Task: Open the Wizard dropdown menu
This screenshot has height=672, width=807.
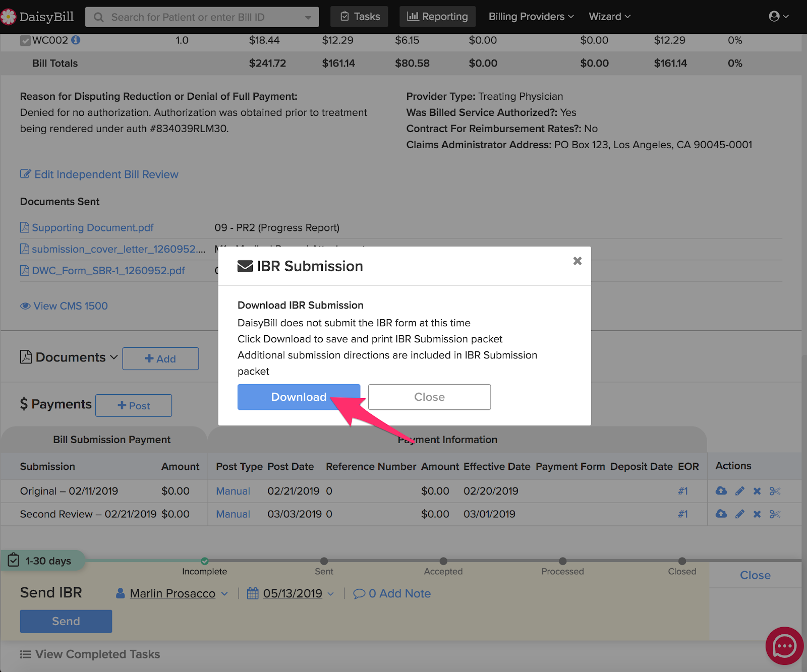Action: pyautogui.click(x=609, y=16)
